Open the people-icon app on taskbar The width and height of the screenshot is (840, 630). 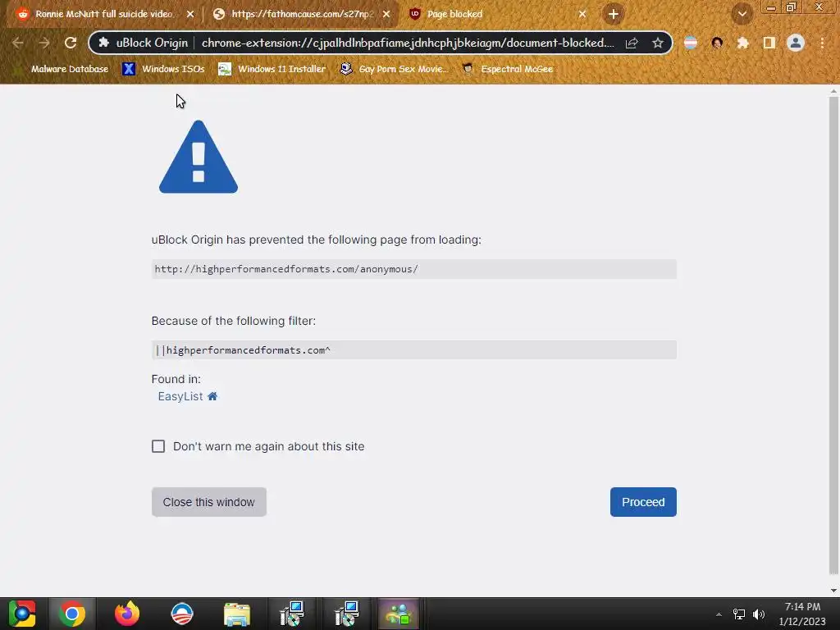[399, 614]
